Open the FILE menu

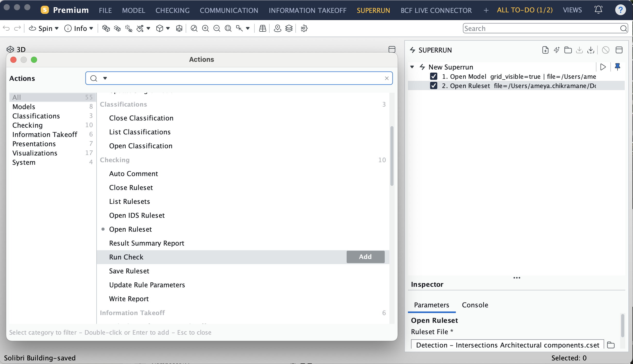[105, 10]
